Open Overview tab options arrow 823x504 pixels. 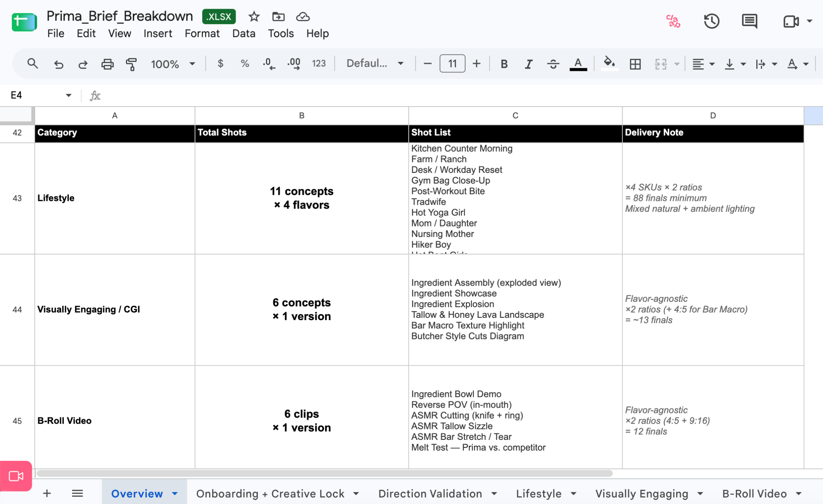click(x=175, y=493)
